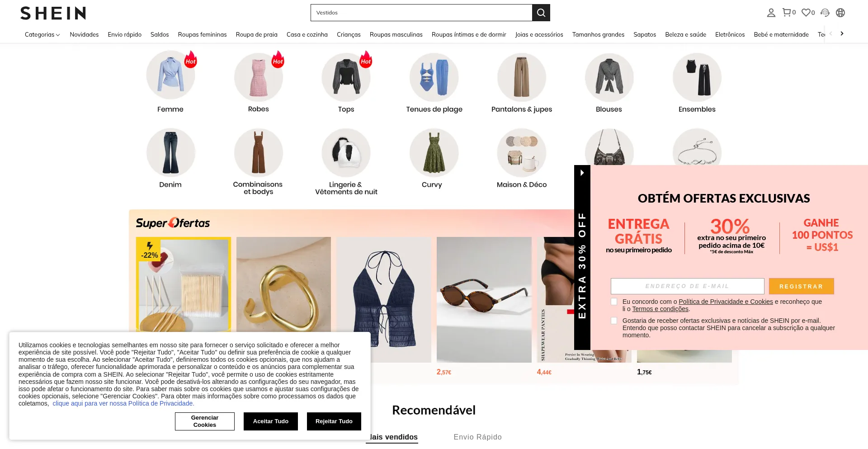Click the Gerenciar Cookies button

[205, 421]
